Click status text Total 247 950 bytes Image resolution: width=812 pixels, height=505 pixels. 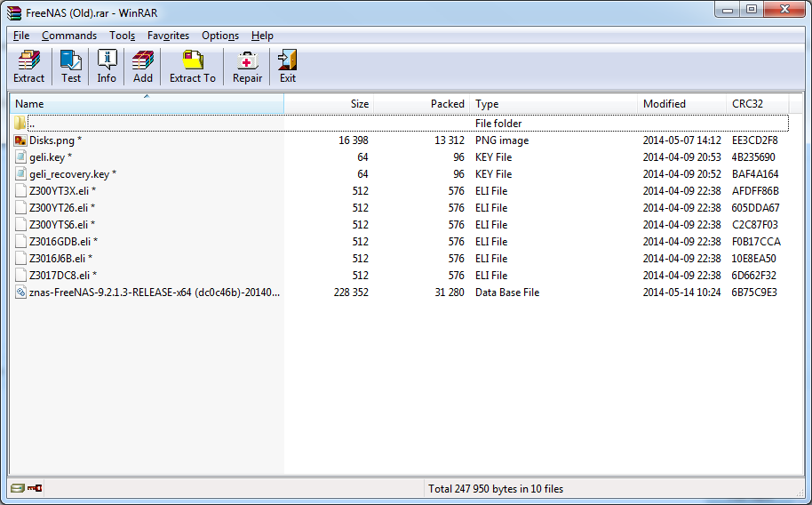pyautogui.click(x=496, y=488)
